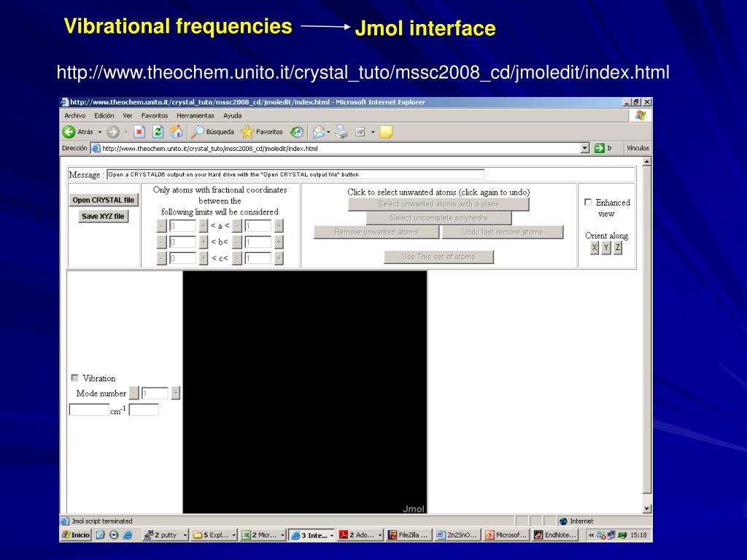Image resolution: width=747 pixels, height=560 pixels.
Task: Open the Favoritos menu in menu bar
Action: pyautogui.click(x=155, y=116)
